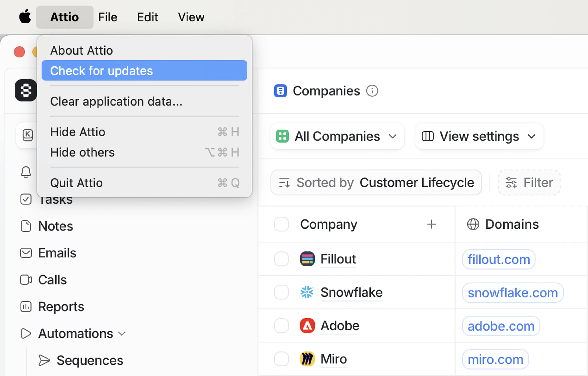The image size is (588, 376).
Task: Click the notifications bell icon
Action: [x=26, y=172]
